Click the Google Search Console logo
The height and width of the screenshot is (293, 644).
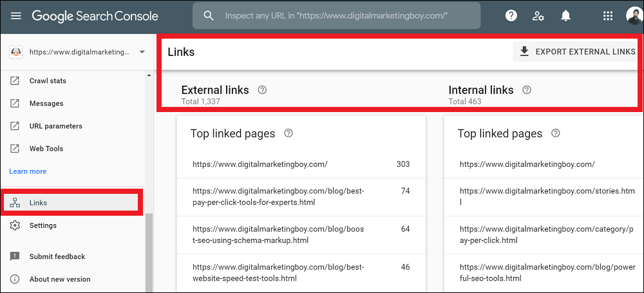(95, 16)
